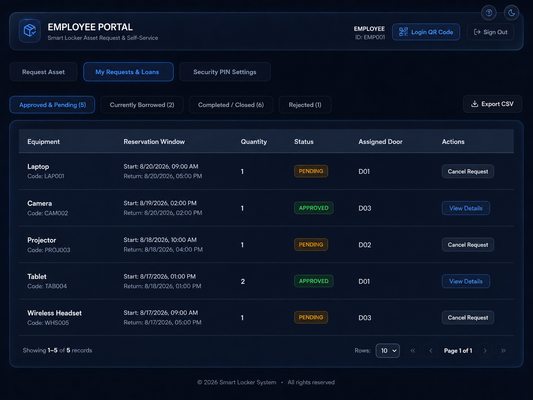
Task: Open Security PIN Settings tab
Action: (x=225, y=72)
